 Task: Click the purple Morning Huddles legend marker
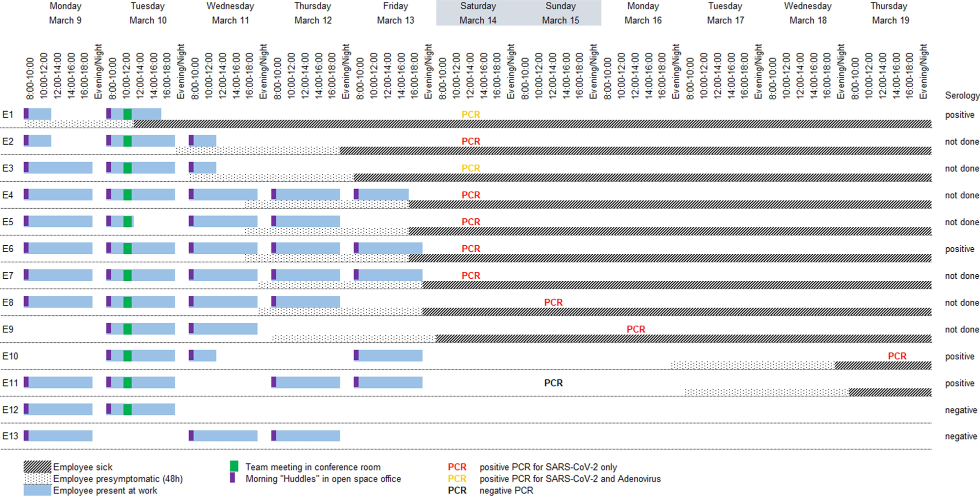[232, 478]
